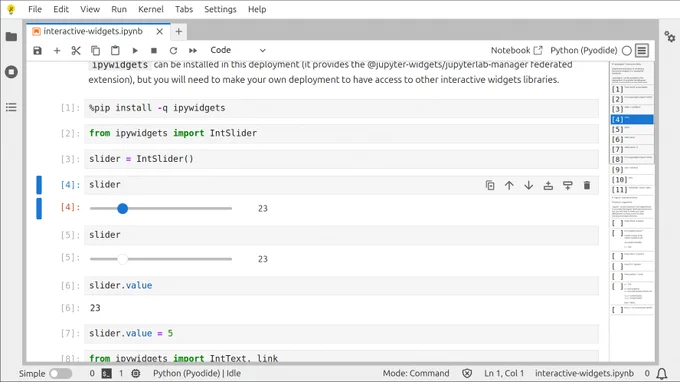Cut selected cell with scissors icon
680x382 pixels.
click(x=76, y=51)
